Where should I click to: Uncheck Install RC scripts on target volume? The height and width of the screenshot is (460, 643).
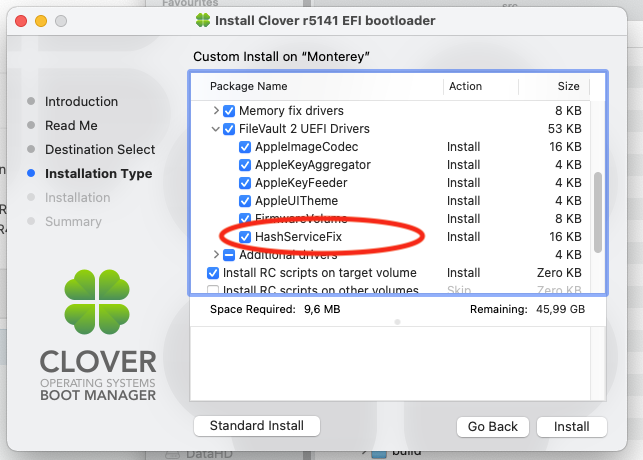click(x=213, y=273)
